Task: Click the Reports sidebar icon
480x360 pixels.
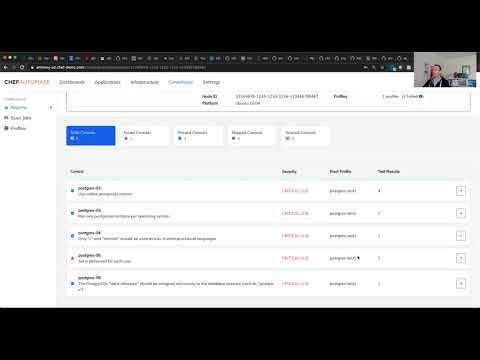Action: [6, 108]
